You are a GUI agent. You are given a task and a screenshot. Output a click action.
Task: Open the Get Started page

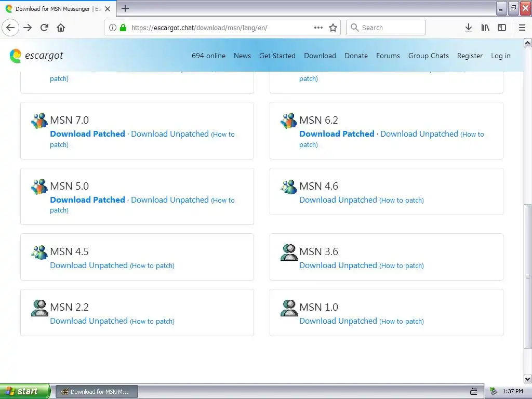pos(277,56)
